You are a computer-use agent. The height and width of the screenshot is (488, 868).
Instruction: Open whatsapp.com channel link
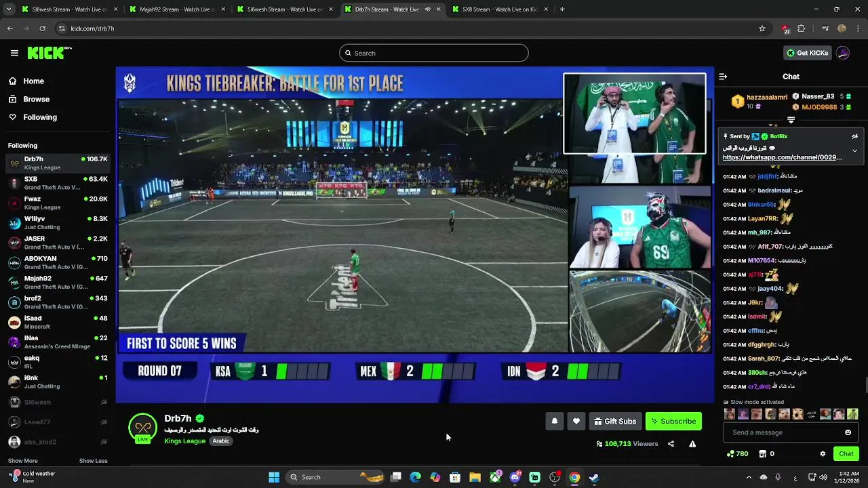coord(783,157)
